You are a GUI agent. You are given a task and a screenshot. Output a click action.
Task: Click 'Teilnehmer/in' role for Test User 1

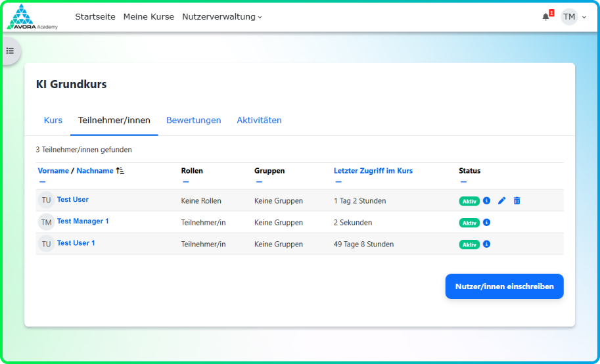pos(203,244)
